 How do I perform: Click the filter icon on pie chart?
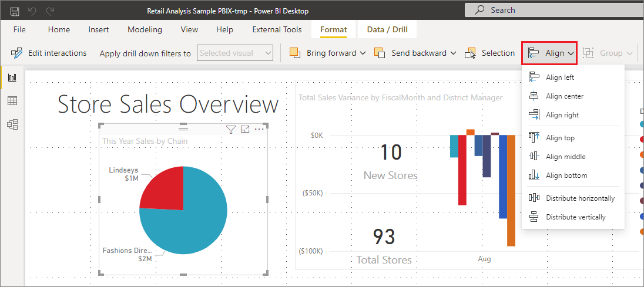[231, 129]
